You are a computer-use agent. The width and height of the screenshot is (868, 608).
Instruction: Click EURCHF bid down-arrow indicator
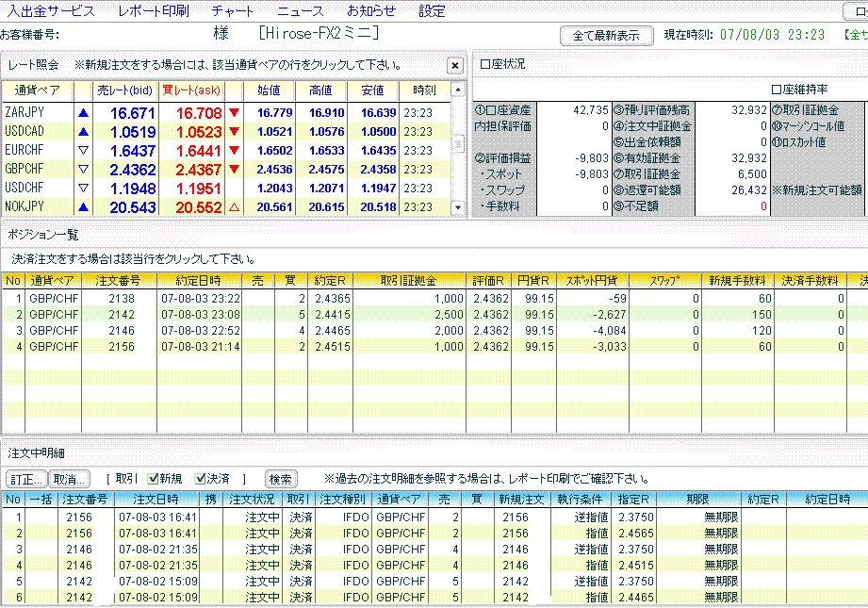[x=84, y=151]
